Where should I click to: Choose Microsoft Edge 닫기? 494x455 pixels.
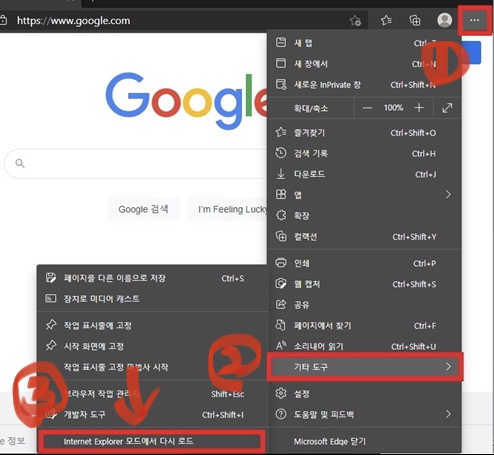click(364, 441)
